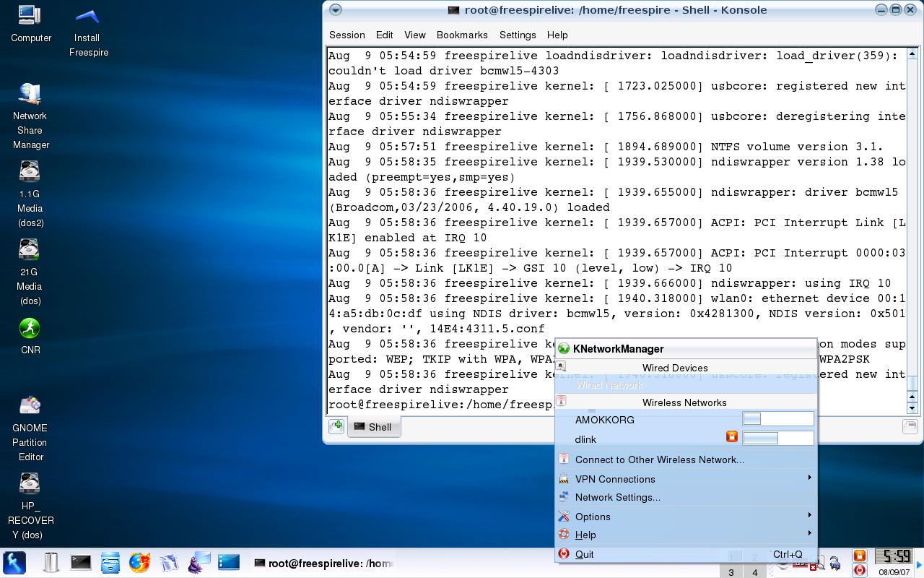Click the close-session icon right of Konsole tab bar
Image resolution: width=924 pixels, height=578 pixels.
pos(910,427)
